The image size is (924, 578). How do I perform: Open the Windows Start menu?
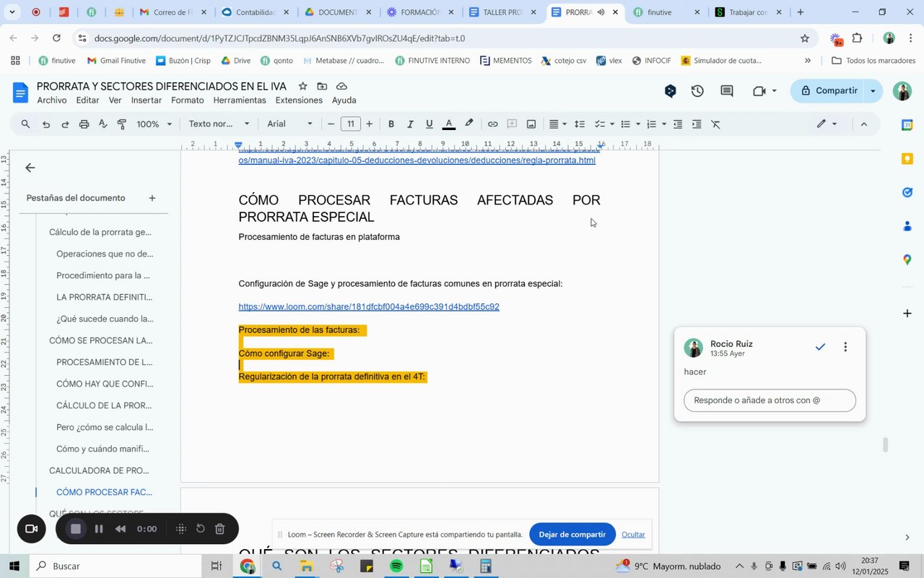click(14, 566)
